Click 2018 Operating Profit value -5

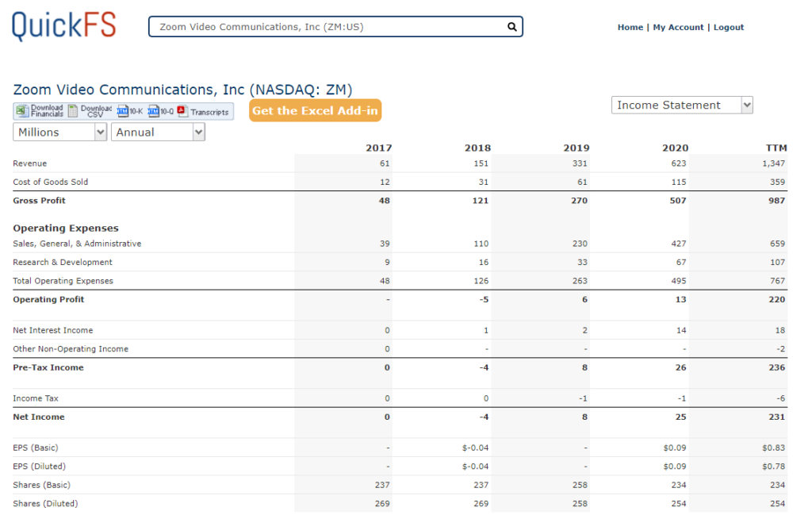point(484,300)
